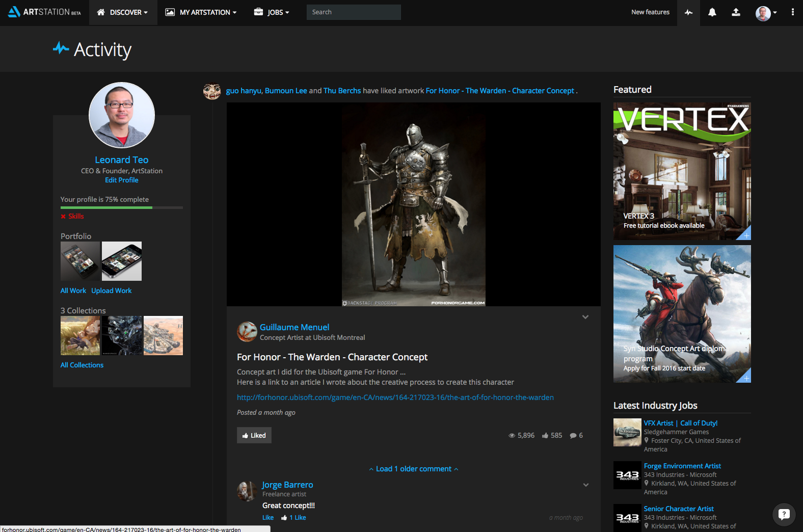Open the Warden knight artwork image

point(414,204)
